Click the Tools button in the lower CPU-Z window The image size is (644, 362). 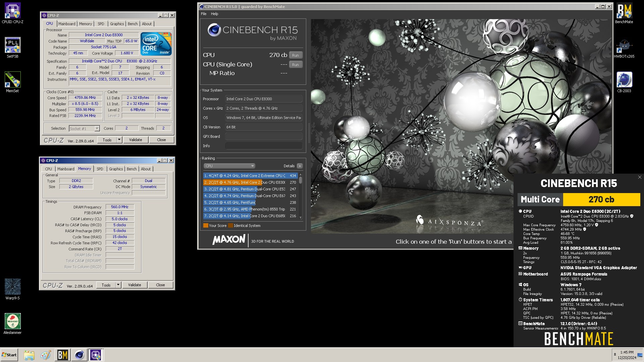pyautogui.click(x=106, y=285)
